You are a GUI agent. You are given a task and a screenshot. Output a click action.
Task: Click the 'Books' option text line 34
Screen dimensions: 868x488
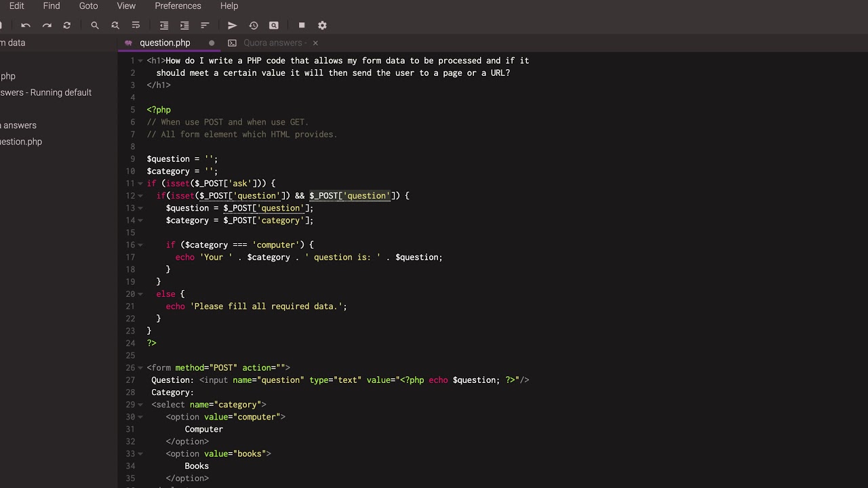click(x=197, y=466)
